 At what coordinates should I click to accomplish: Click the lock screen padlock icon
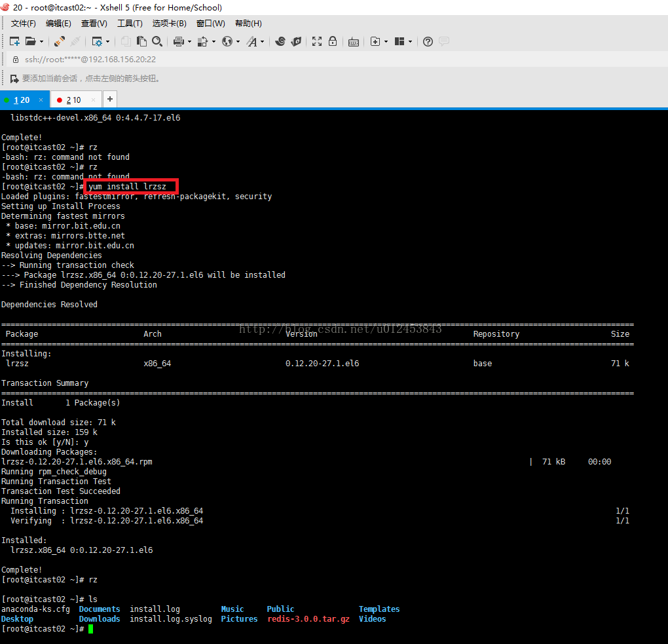(333, 41)
